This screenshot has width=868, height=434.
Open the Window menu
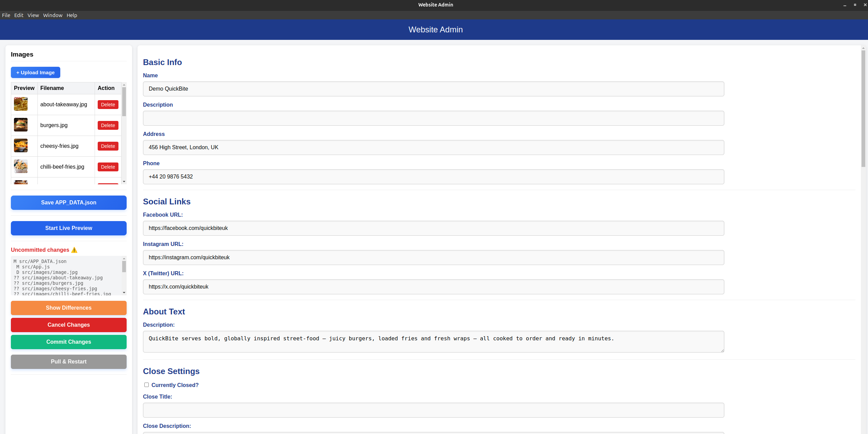pyautogui.click(x=52, y=15)
